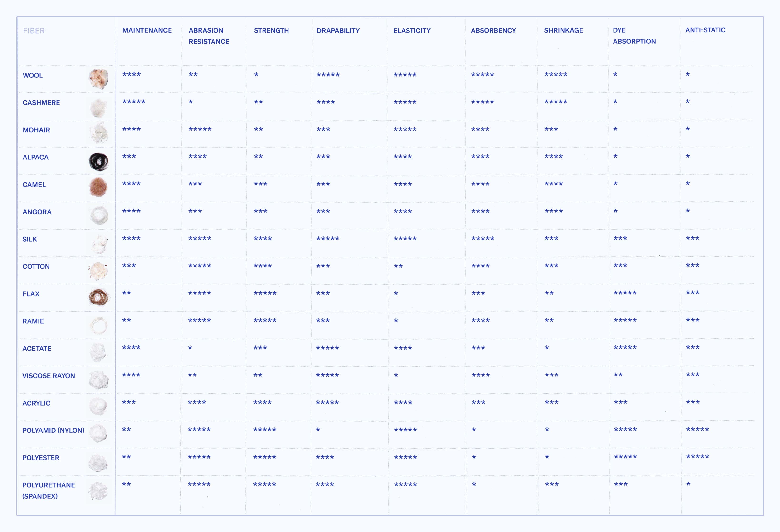Viewport: 780px width, 532px height.
Task: Click the CAMEL row label
Action: point(34,185)
